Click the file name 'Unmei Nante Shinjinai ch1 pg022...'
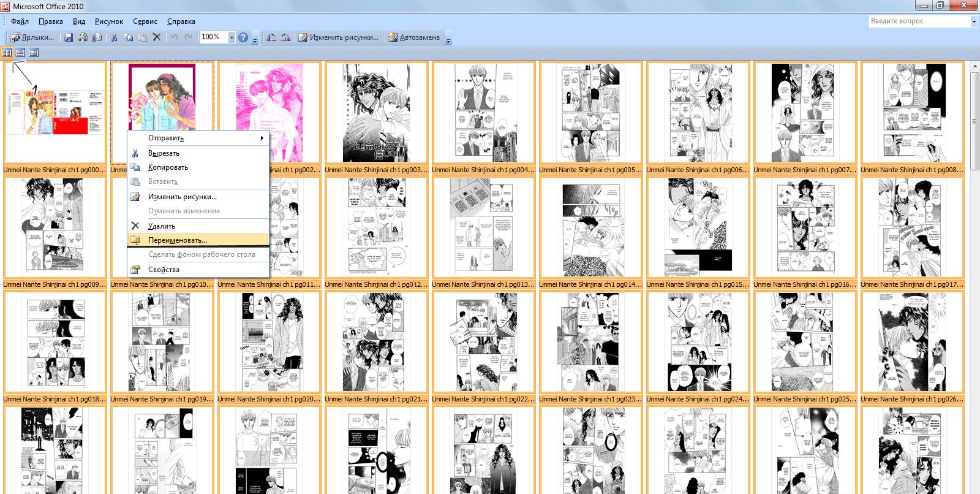This screenshot has width=980, height=494. pos(483,399)
